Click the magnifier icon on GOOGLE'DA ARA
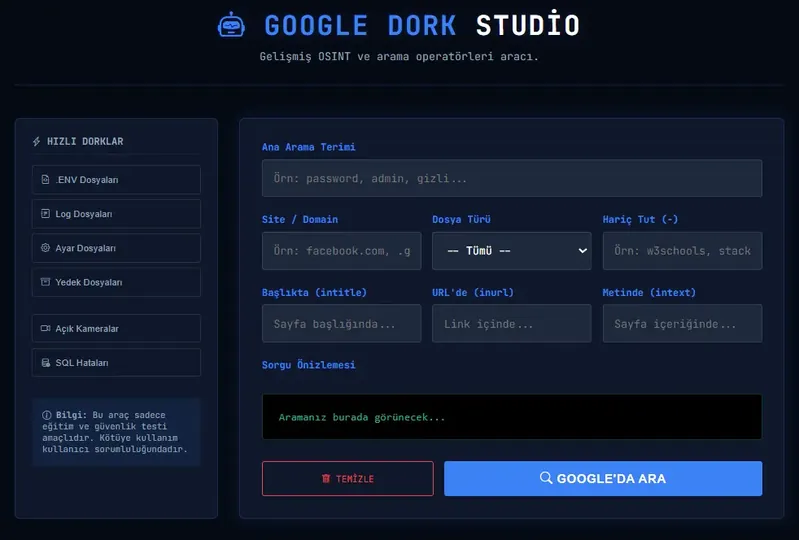The height and width of the screenshot is (540, 799). point(546,478)
